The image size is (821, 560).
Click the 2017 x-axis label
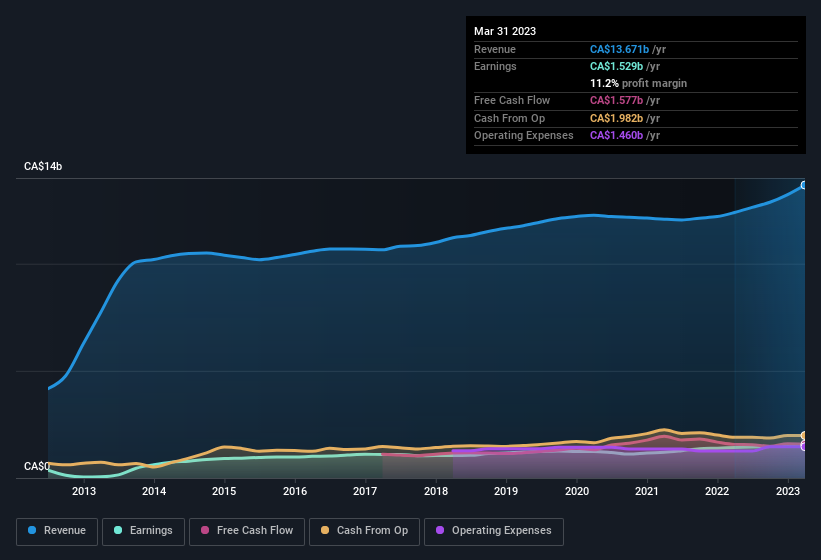click(x=365, y=491)
